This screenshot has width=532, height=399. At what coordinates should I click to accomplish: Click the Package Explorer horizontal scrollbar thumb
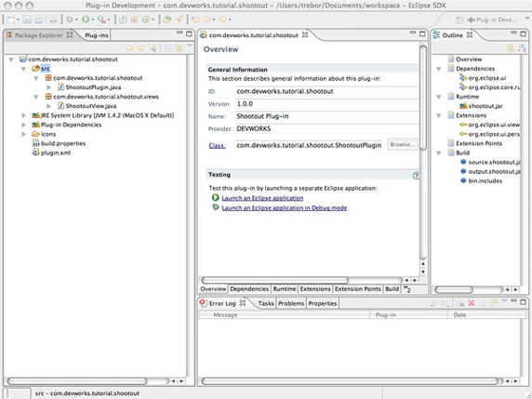click(77, 381)
